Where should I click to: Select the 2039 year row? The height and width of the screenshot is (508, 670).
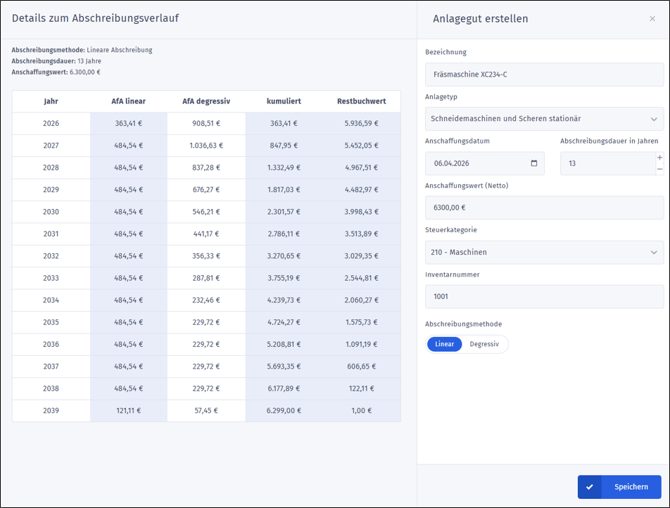(x=51, y=410)
